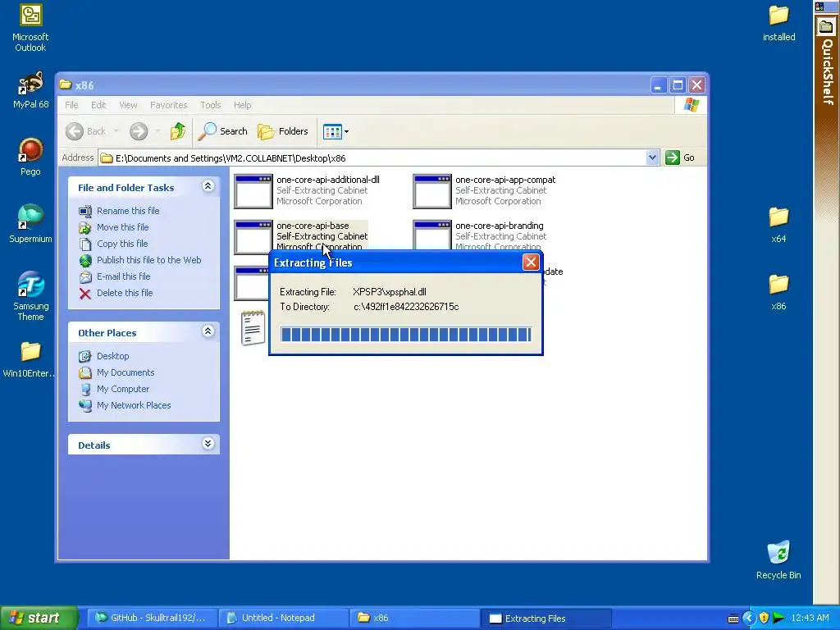This screenshot has height=630, width=840.
Task: Go up one folder level
Action: coord(178,131)
